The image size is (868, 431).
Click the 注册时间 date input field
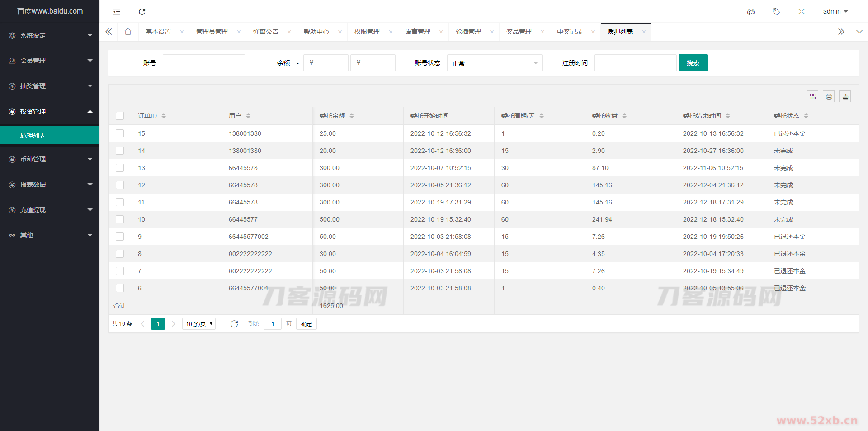(635, 63)
